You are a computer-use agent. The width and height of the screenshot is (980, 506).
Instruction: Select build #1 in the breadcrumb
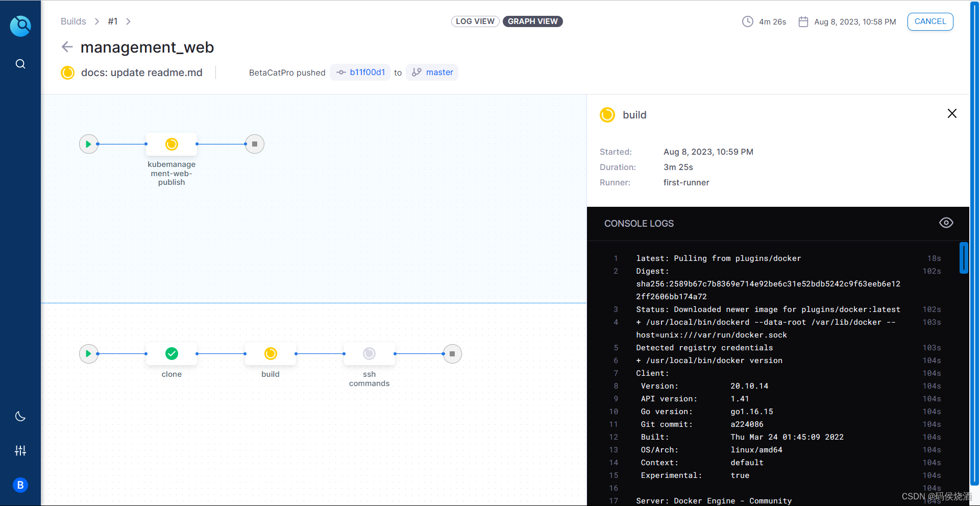pos(113,21)
